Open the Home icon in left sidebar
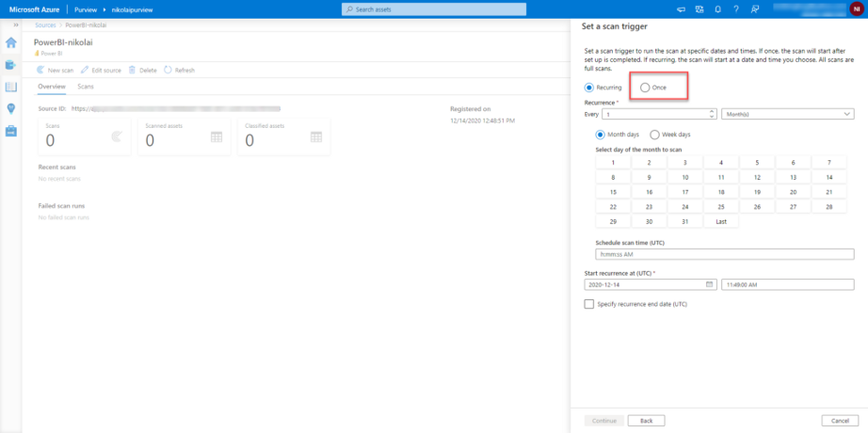This screenshot has width=868, height=433. 11,42
